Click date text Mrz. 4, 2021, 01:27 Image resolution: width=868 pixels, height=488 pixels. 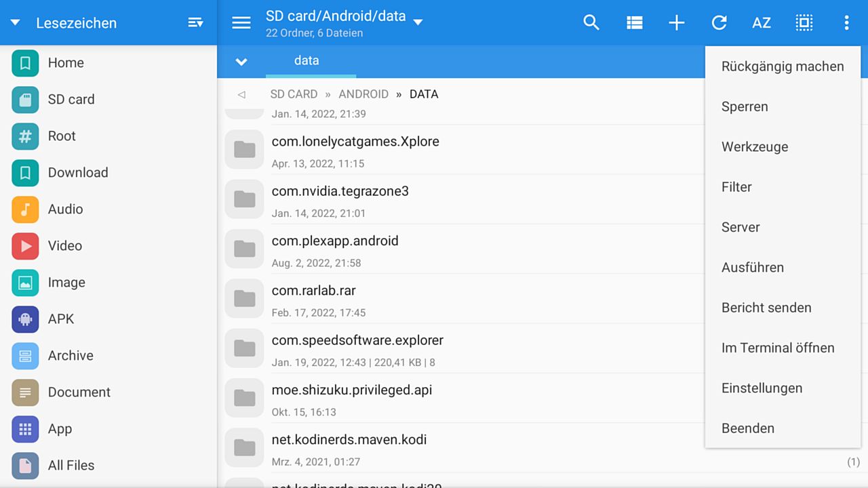pyautogui.click(x=315, y=462)
